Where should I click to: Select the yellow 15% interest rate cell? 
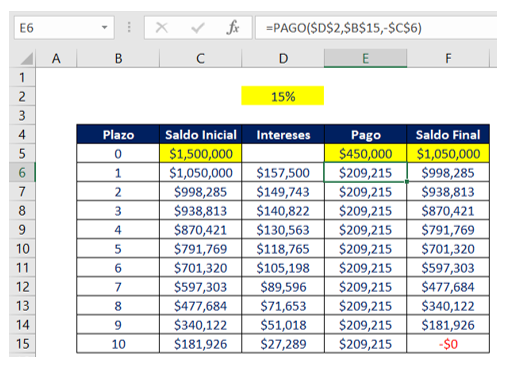point(283,96)
